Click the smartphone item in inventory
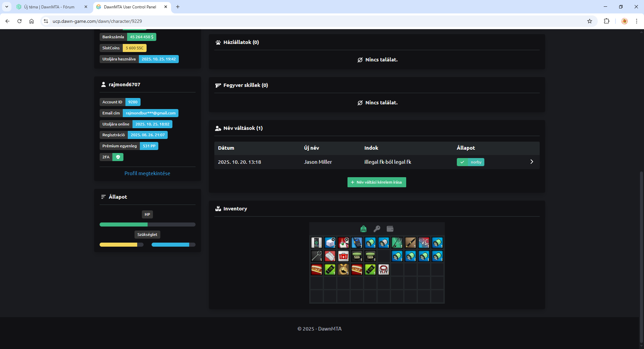 316,243
